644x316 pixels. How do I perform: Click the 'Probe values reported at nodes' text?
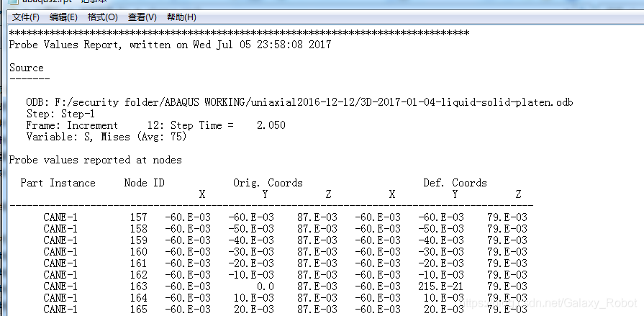[95, 160]
